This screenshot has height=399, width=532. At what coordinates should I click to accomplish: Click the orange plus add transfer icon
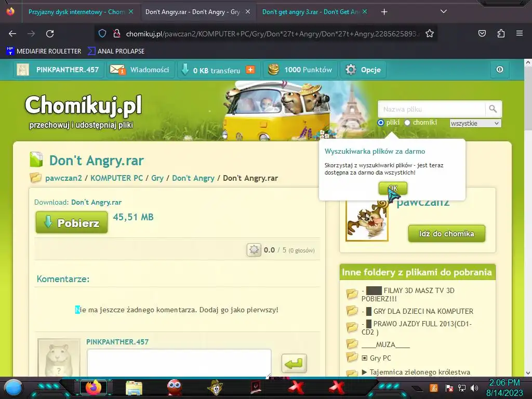click(x=250, y=70)
